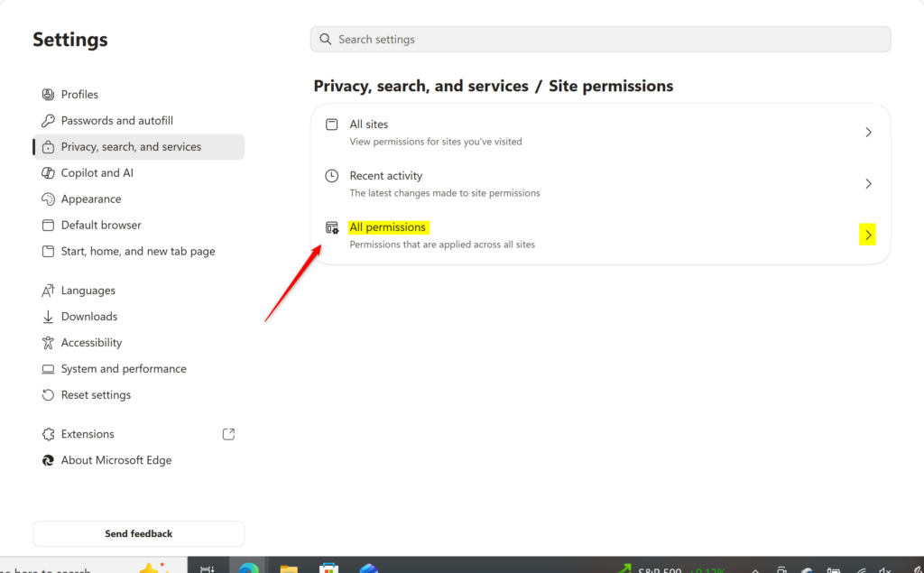Go to Downloads settings

tap(138, 317)
